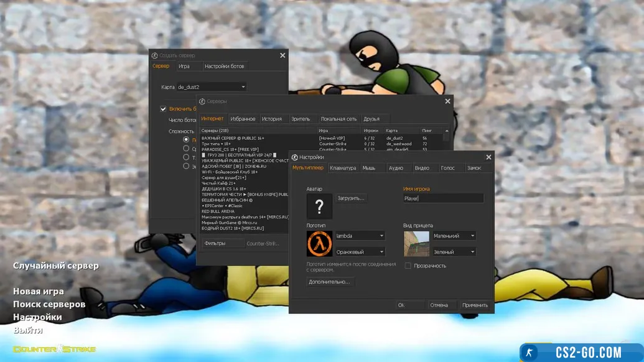This screenshot has height=362, width=644.
Task: Click the CS2-GO.COM runner icon
Action: [x=530, y=353]
